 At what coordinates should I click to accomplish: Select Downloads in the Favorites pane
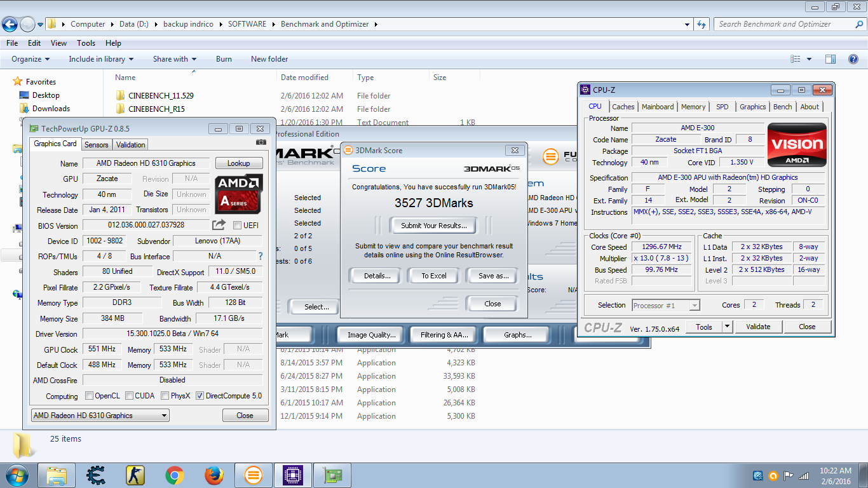51,109
